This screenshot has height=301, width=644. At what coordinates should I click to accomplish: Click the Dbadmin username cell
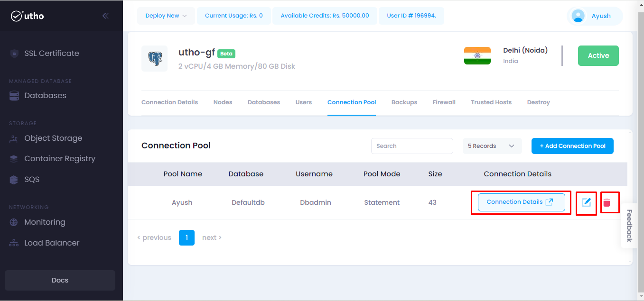pos(316,202)
